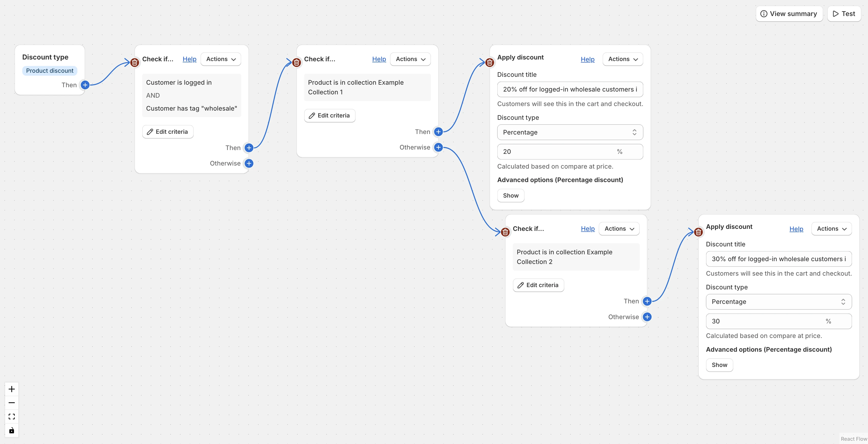The image size is (868, 444).
Task: Open View summary
Action: (789, 14)
